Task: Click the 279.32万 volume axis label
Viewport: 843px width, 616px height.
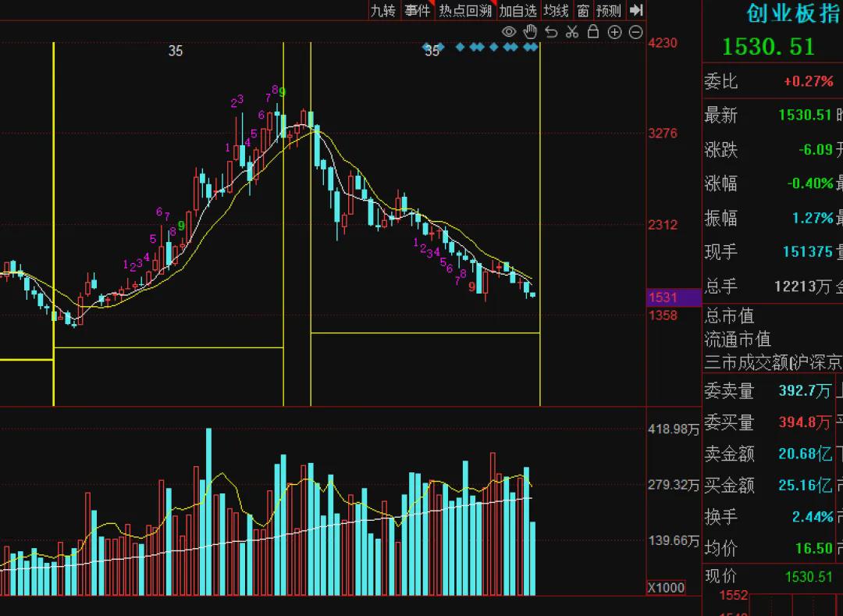Action: [x=674, y=485]
